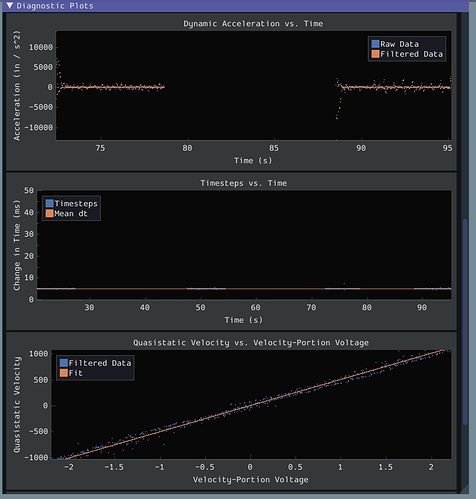Click the Raw Data blue legend swatch
The height and width of the screenshot is (499, 476).
pos(375,44)
